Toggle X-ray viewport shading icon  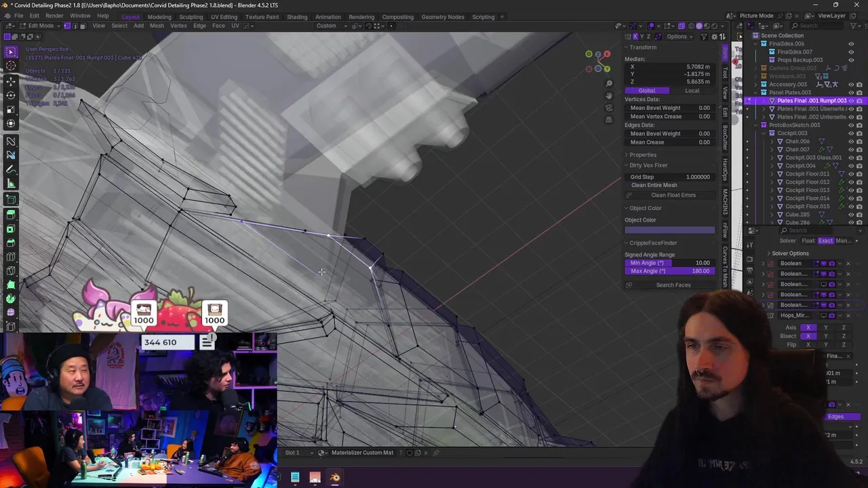click(x=680, y=26)
